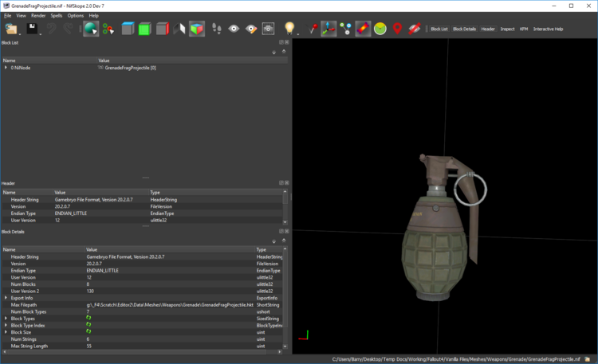Open the Options menu

tap(76, 16)
